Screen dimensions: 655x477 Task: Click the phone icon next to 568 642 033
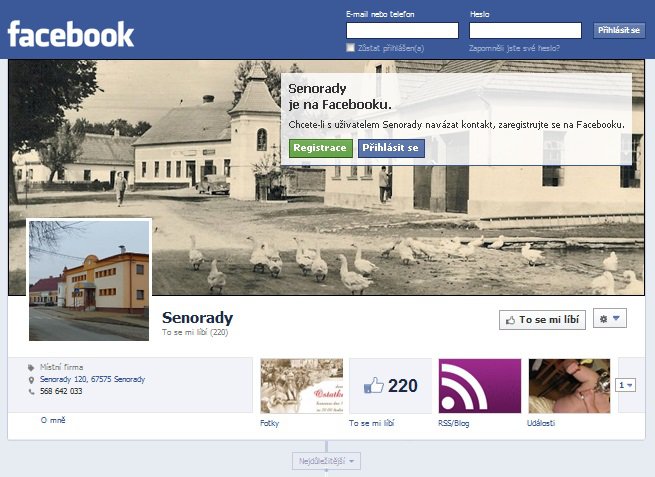(x=31, y=391)
